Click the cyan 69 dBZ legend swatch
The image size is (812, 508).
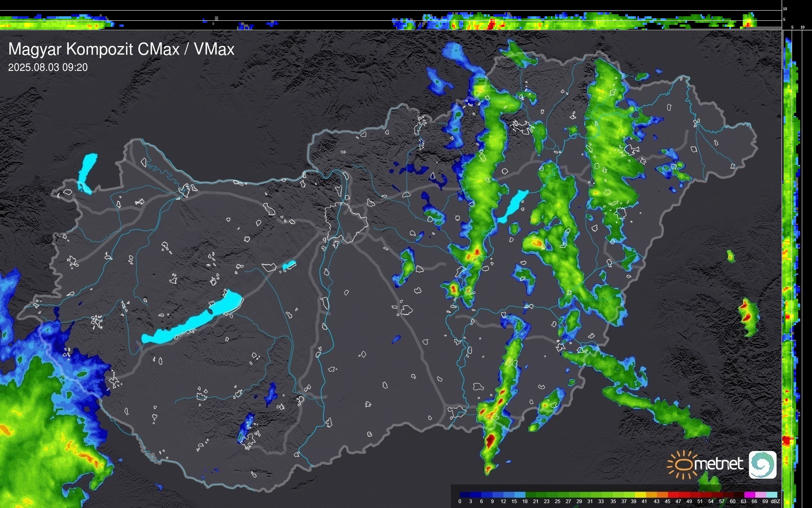771,495
